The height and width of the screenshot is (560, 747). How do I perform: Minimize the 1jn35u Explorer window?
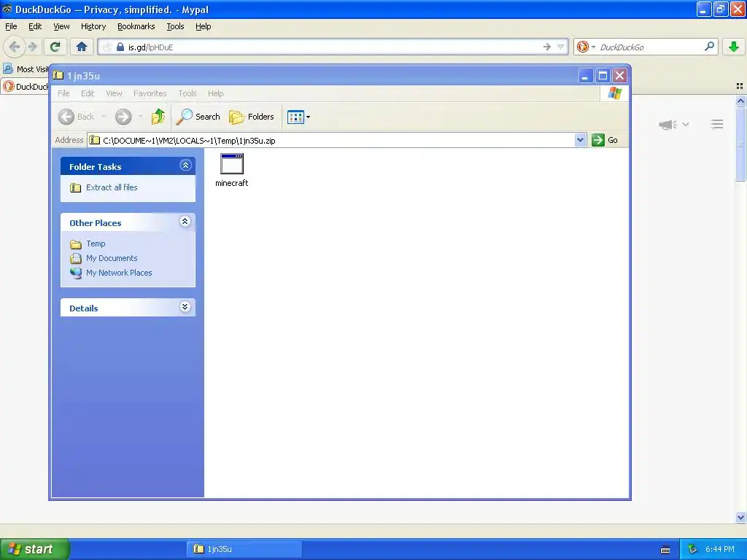586,76
